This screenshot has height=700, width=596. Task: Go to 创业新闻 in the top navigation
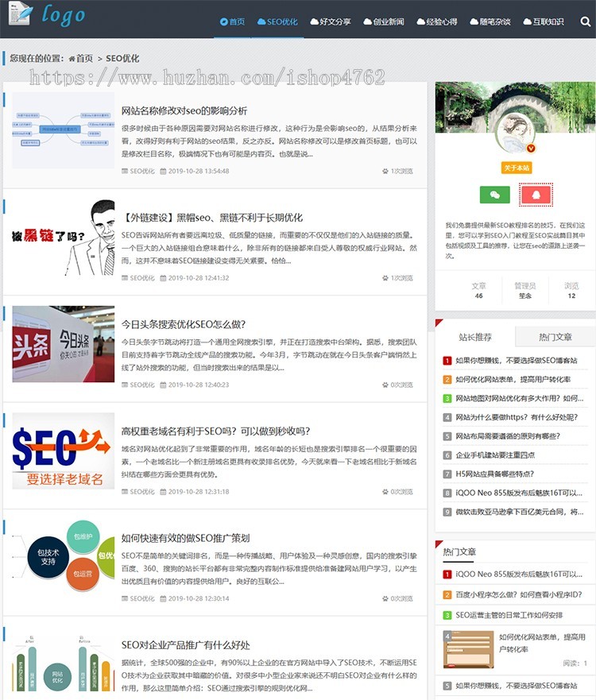(383, 21)
